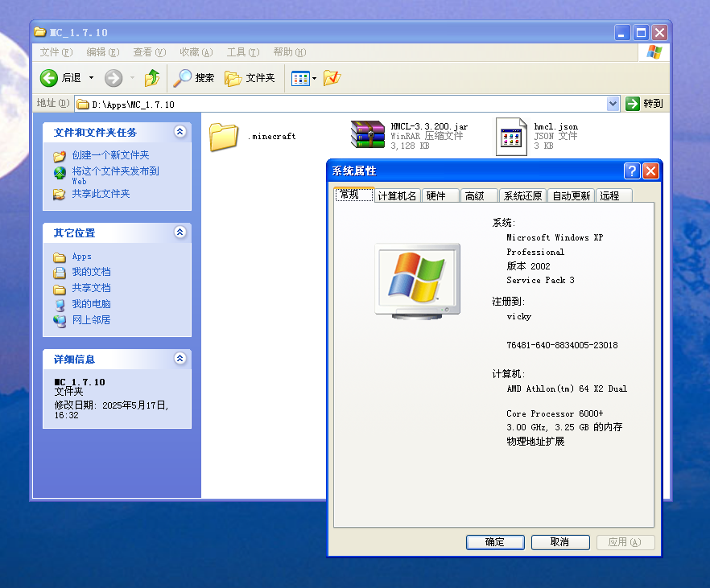Select the 常规 tab
This screenshot has height=588, width=710.
[x=354, y=195]
